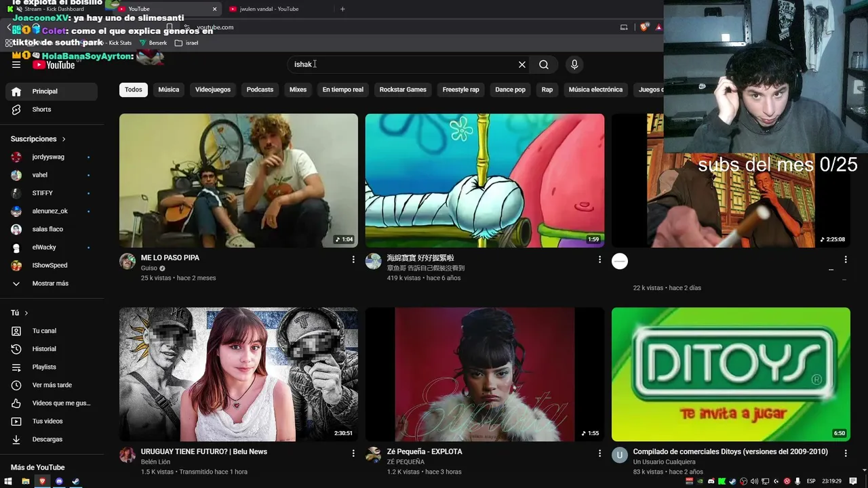Open a new browser tab
This screenshot has height=488, width=868.
[x=342, y=9]
